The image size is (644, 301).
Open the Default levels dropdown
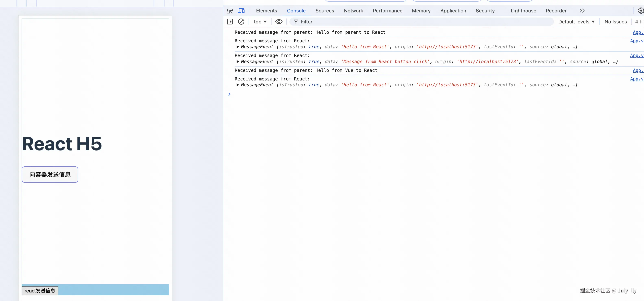click(576, 22)
